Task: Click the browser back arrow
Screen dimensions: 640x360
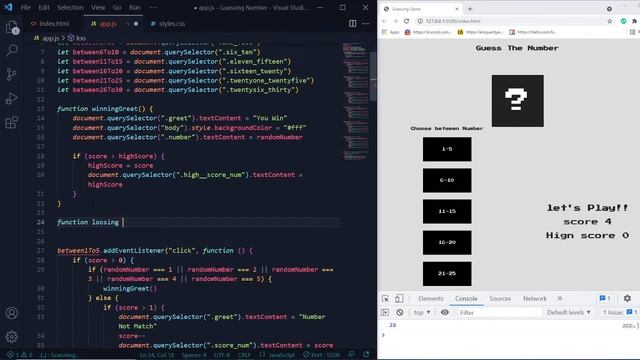Action: [x=384, y=21]
